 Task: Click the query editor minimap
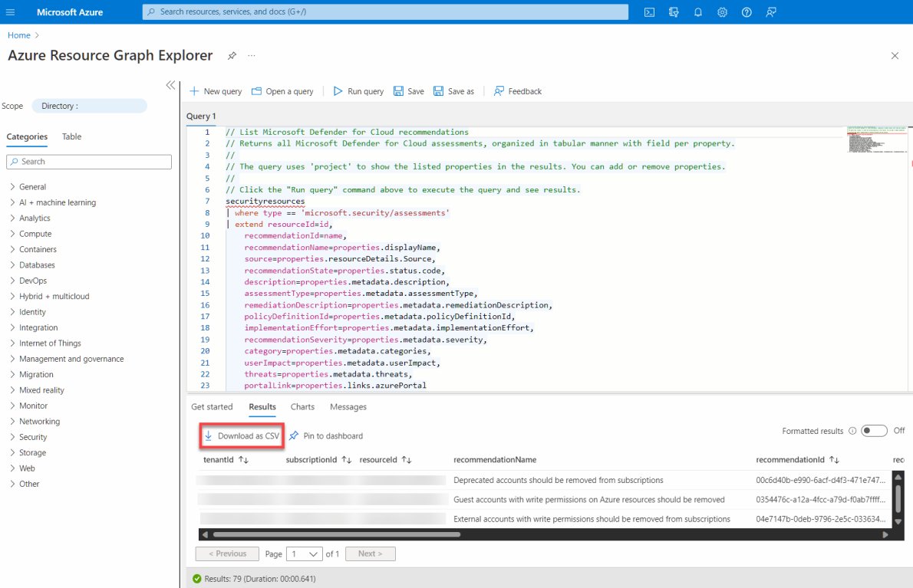[876, 140]
